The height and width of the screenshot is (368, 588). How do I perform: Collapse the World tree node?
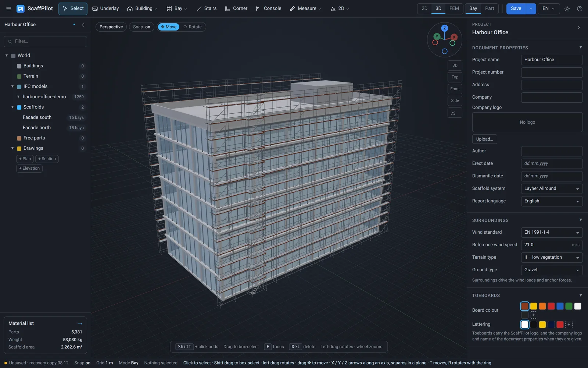[7, 56]
